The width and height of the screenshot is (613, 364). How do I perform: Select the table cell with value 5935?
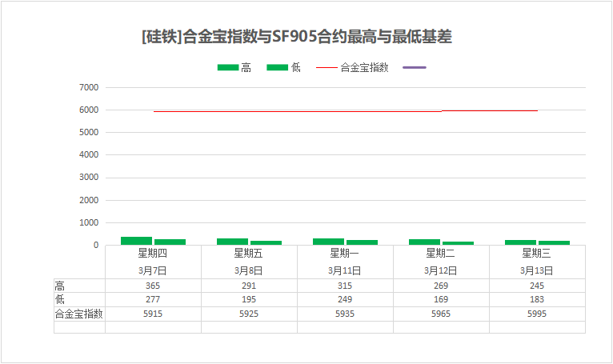coord(345,314)
